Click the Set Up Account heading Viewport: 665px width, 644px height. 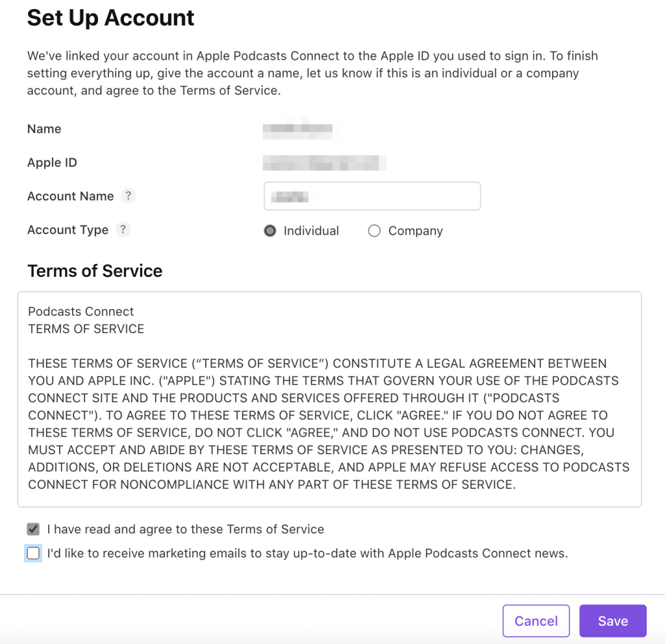click(110, 18)
